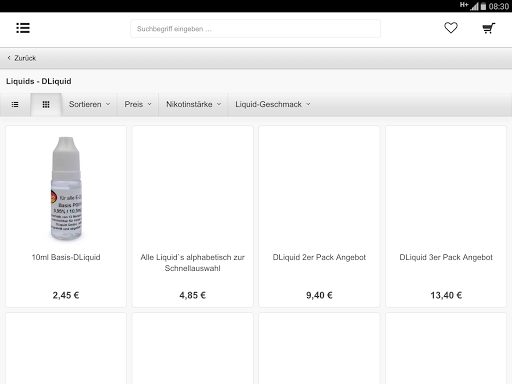Open the 10ml Basis-DLiquid product title
Viewport: 512px width, 384px height.
(66, 257)
